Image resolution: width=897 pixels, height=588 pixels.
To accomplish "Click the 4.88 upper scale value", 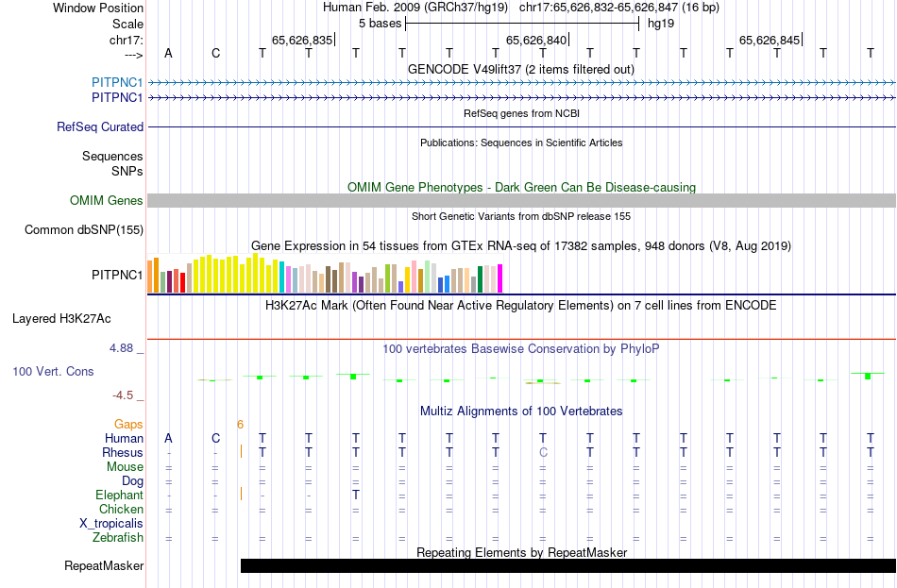I will pyautogui.click(x=121, y=348).
